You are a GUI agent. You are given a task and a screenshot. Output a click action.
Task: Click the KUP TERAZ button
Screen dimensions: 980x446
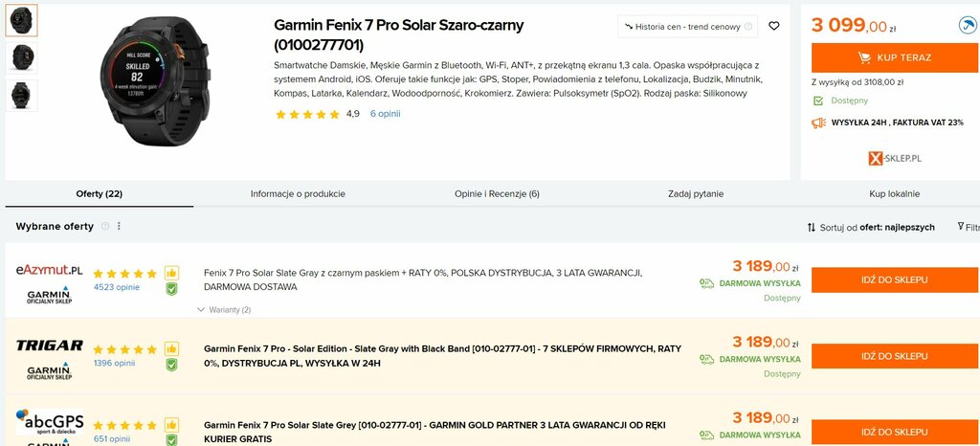895,57
